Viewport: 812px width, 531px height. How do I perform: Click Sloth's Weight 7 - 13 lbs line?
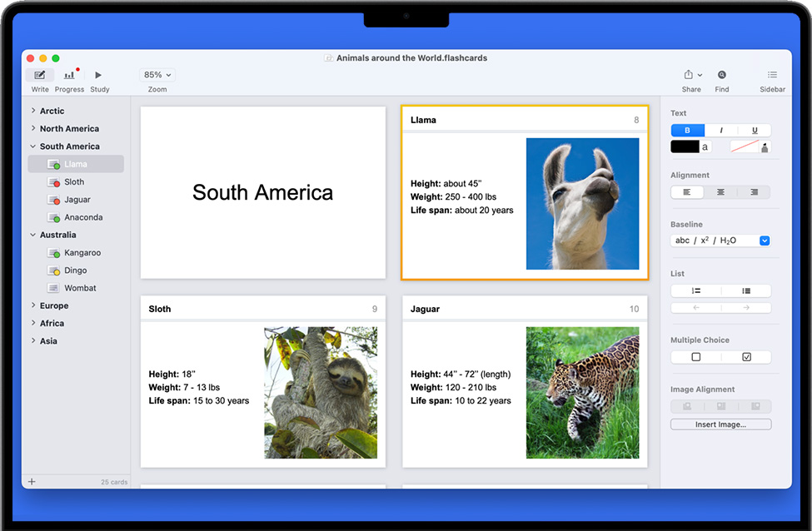pos(184,387)
